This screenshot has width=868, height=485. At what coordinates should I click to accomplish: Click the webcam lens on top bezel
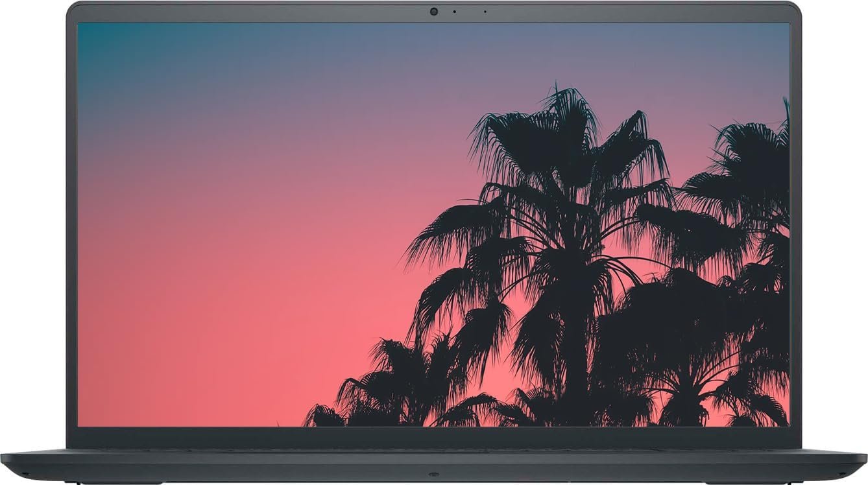click(433, 11)
